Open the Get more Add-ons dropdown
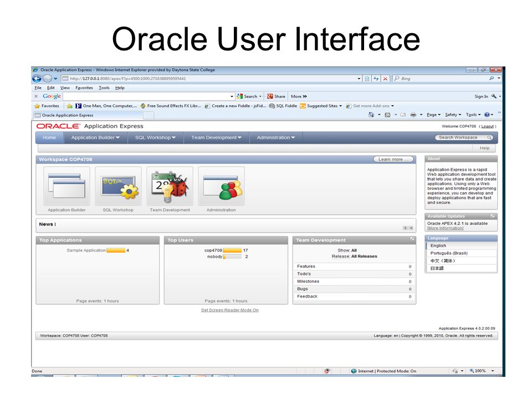The width and height of the screenshot is (532, 399). point(392,106)
